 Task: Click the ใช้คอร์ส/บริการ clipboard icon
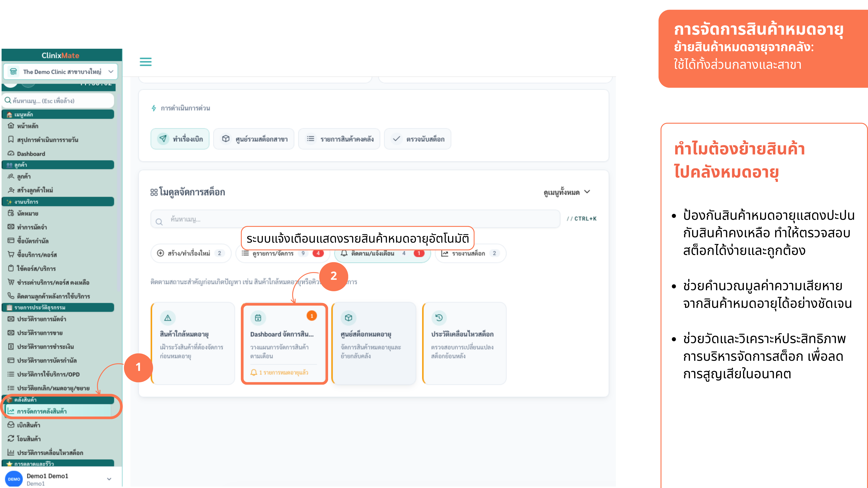tap(11, 268)
